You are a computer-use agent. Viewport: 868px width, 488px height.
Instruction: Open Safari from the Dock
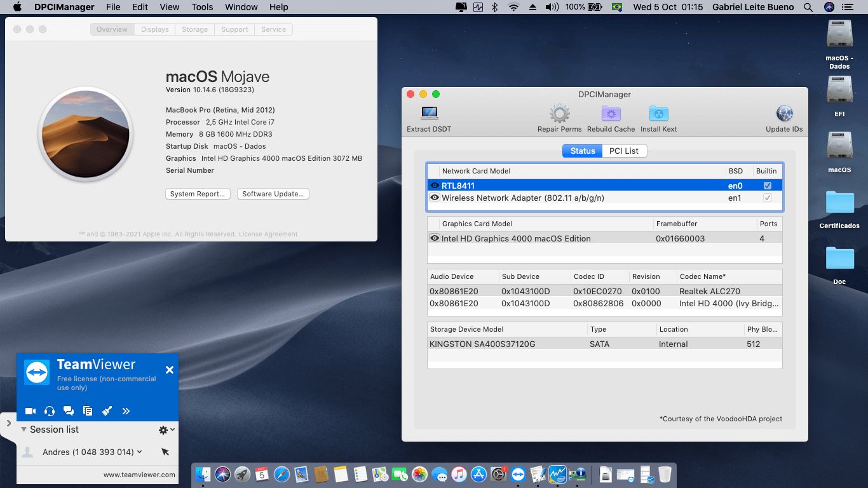point(281,474)
